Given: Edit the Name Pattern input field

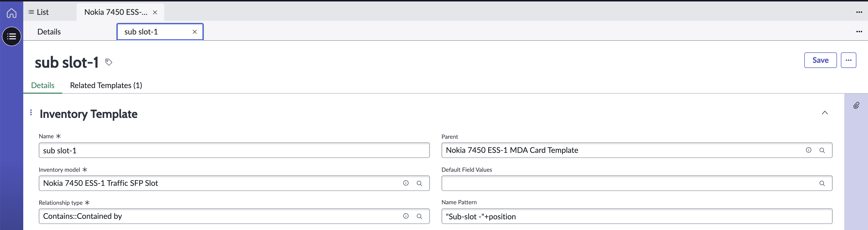Looking at the screenshot, I should [637, 216].
